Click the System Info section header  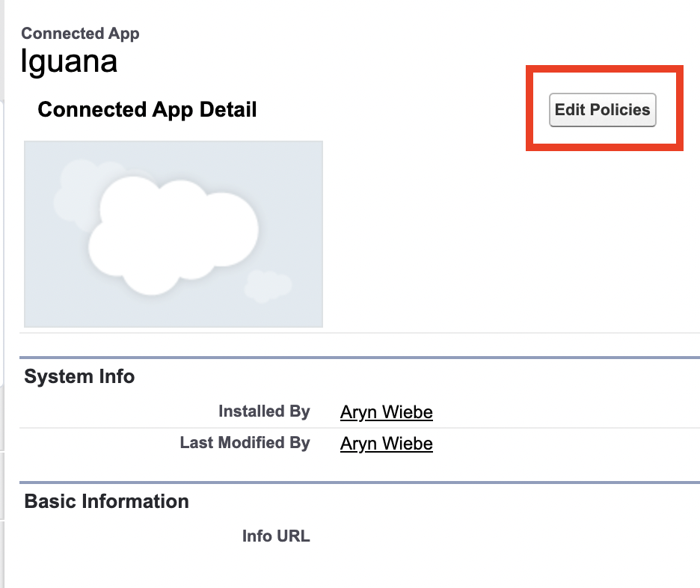79,376
